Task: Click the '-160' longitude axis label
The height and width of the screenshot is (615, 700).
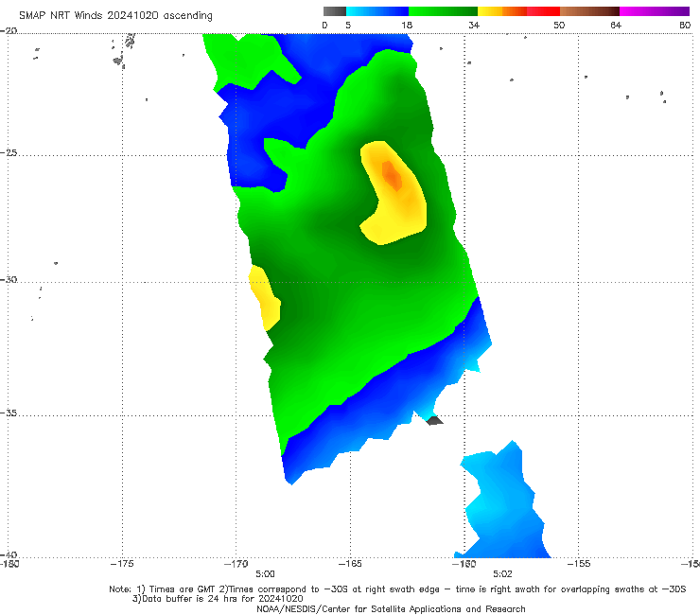Action: [x=464, y=564]
